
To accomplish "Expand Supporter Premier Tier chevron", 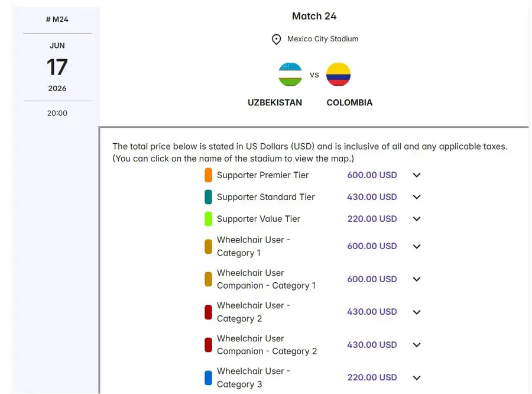I will pos(417,175).
